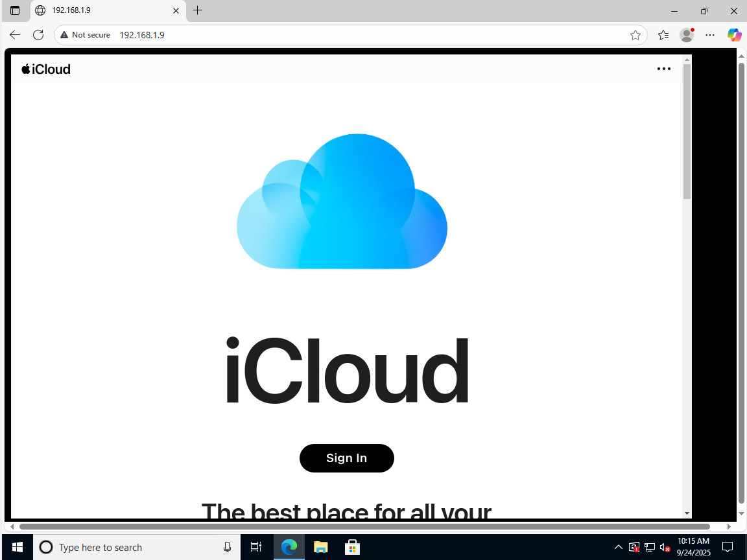Click the horizontal scrollbar right arrow

pyautogui.click(x=729, y=527)
